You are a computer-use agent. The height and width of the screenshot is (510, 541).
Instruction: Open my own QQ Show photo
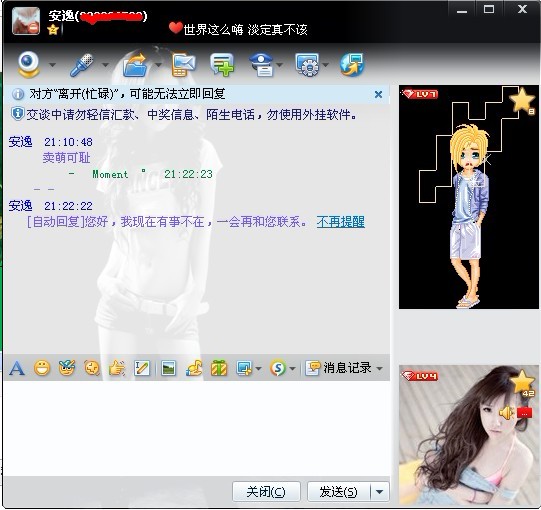pyautogui.click(x=469, y=435)
